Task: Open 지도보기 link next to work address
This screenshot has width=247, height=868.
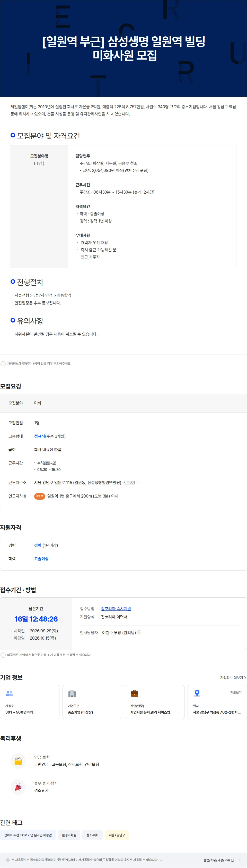Action: point(129,483)
